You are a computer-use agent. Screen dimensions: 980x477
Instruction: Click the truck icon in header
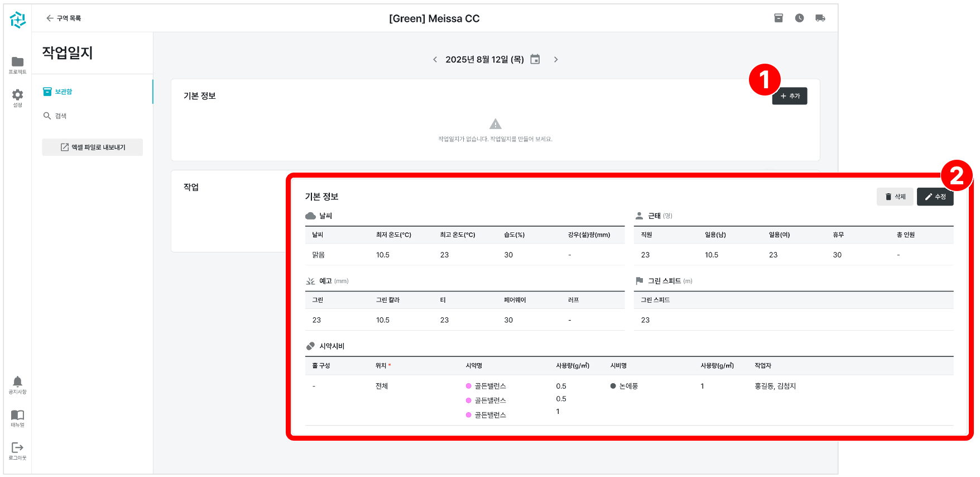[820, 18]
